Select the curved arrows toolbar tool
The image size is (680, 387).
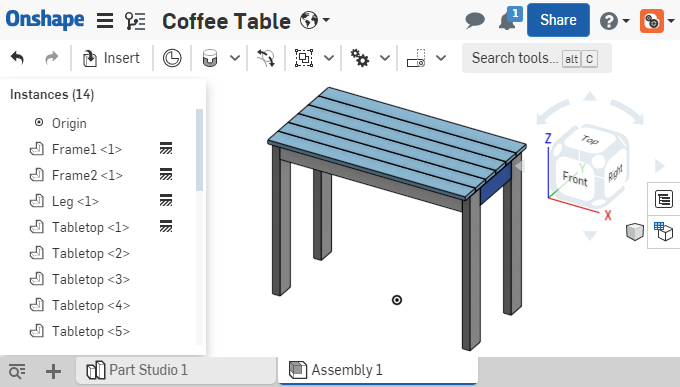point(266,58)
